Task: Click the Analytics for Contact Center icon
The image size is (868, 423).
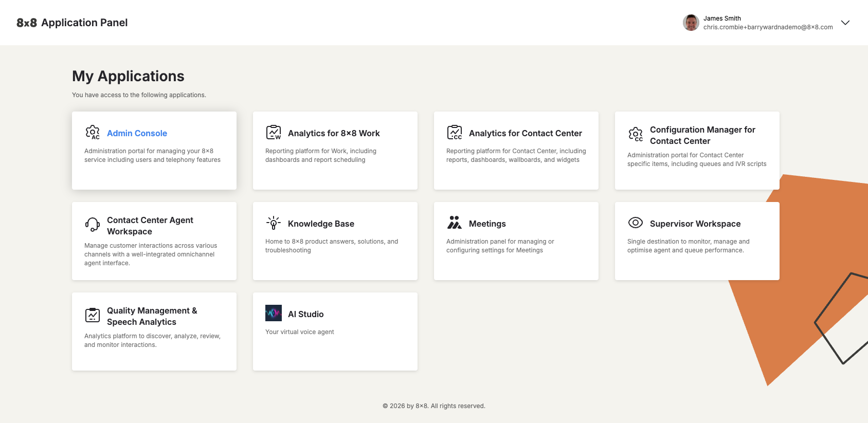Action: pos(455,133)
